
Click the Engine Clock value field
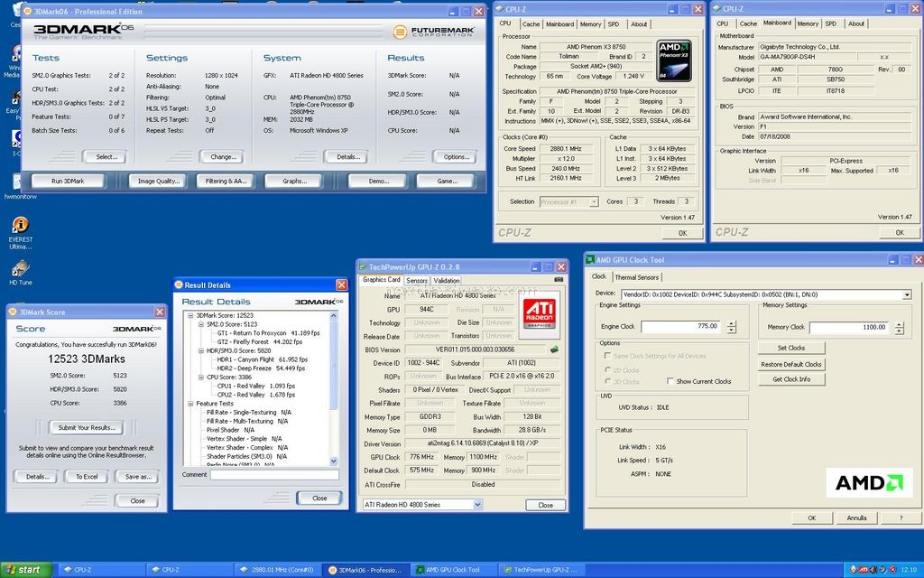[680, 326]
